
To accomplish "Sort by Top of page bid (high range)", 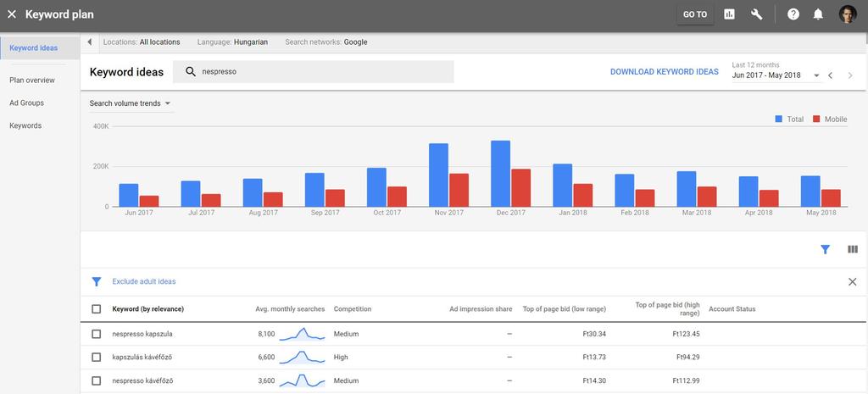I will (x=667, y=308).
